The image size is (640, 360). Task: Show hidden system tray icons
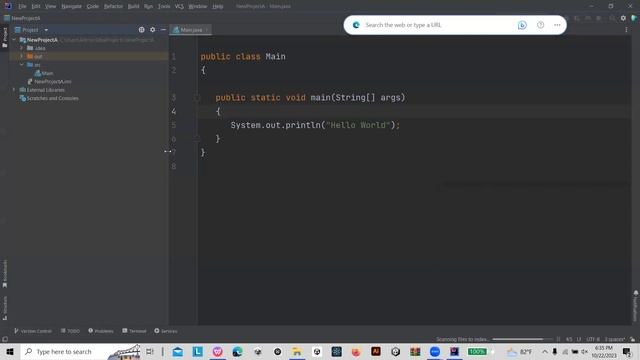(544, 351)
